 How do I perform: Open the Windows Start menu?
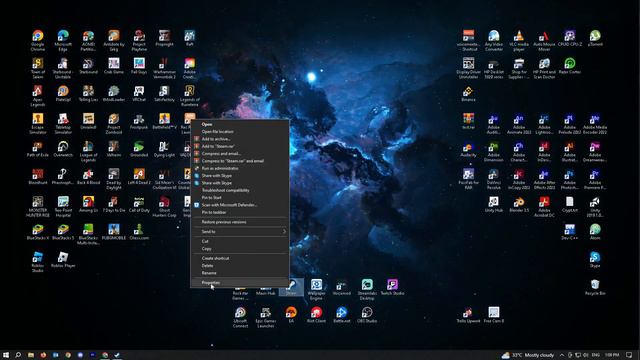point(6,355)
